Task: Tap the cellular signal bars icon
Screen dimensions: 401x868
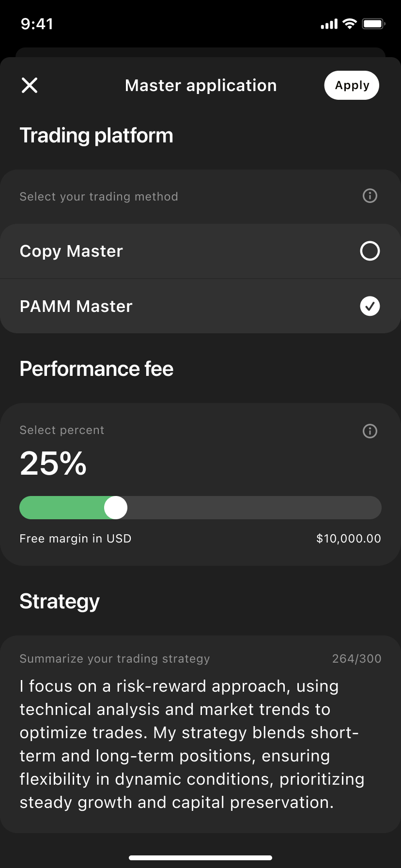Action: pyautogui.click(x=329, y=24)
